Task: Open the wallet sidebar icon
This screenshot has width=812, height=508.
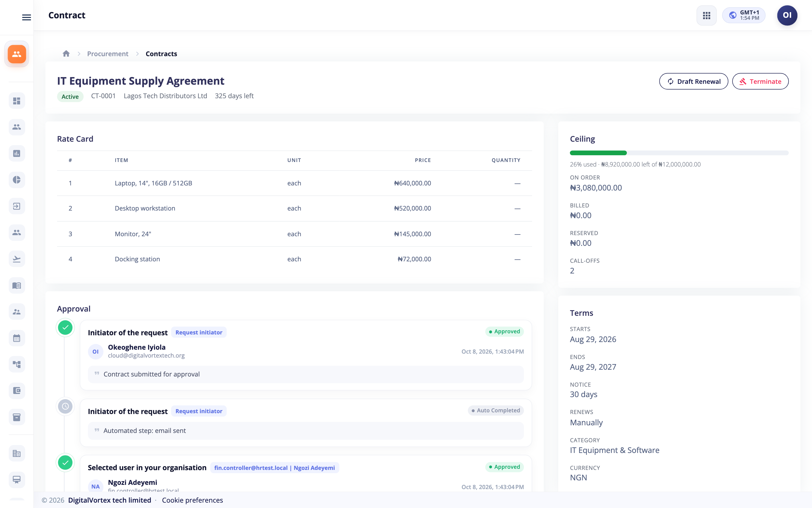Action: coord(17,391)
